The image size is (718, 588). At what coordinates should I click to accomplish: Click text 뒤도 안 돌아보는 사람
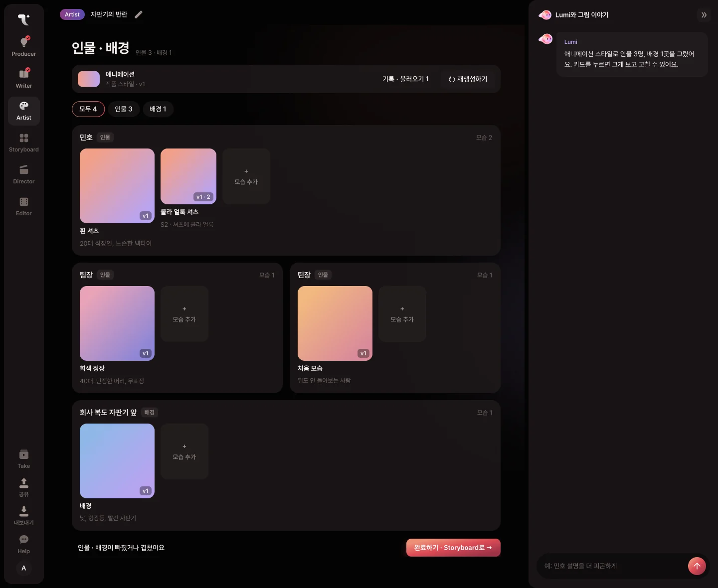[324, 381]
